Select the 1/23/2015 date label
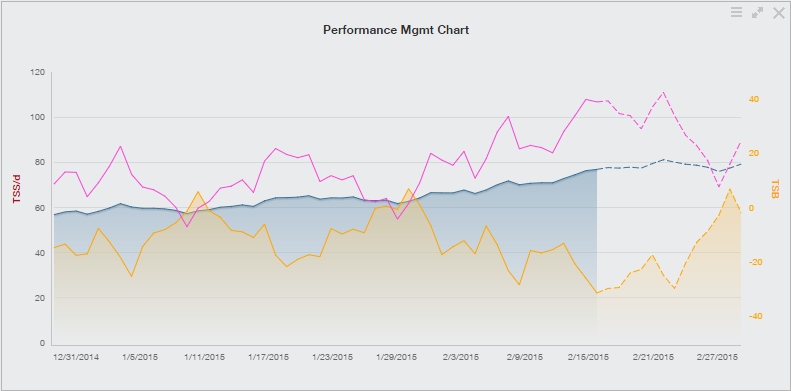 click(x=332, y=357)
